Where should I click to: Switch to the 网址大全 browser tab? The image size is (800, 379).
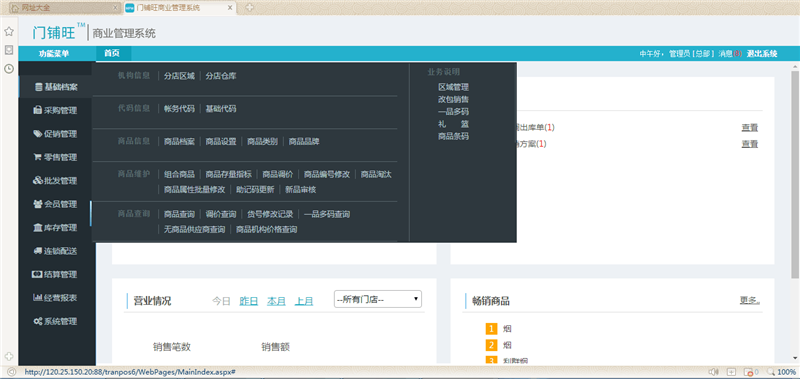point(65,8)
